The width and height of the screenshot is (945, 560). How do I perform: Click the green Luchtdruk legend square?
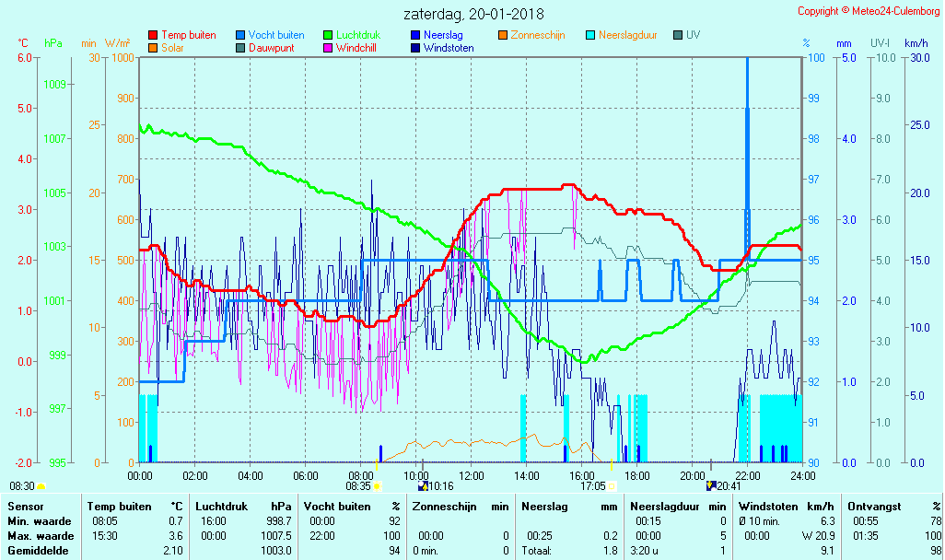click(x=328, y=36)
